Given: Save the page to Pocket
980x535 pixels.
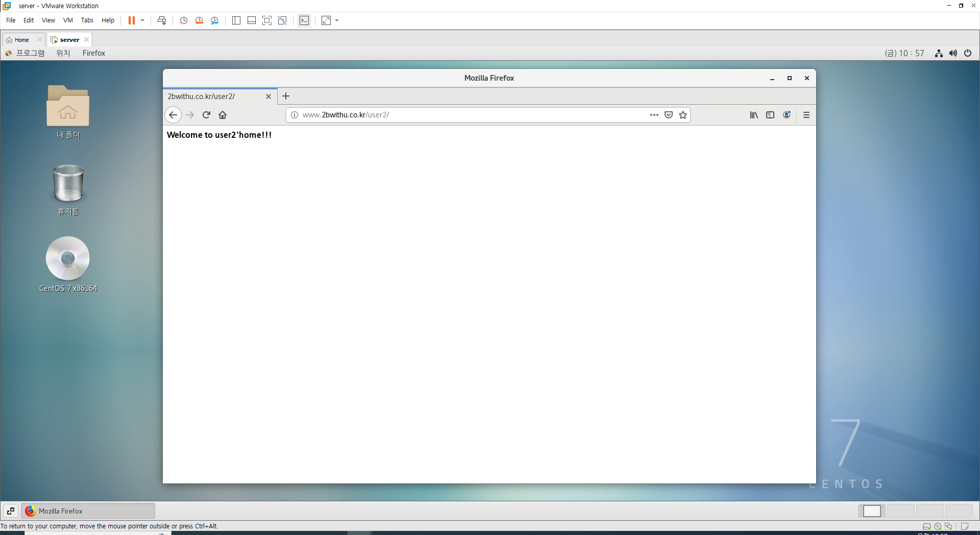Looking at the screenshot, I should tap(669, 115).
